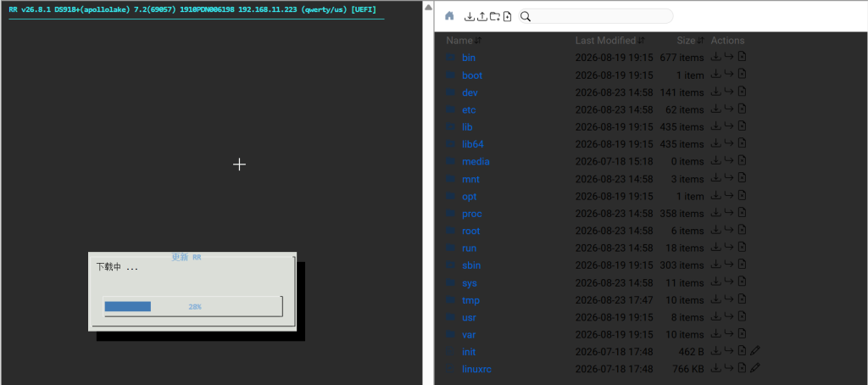868x385 pixels.
Task: Move or rename the boot folder
Action: 728,74
